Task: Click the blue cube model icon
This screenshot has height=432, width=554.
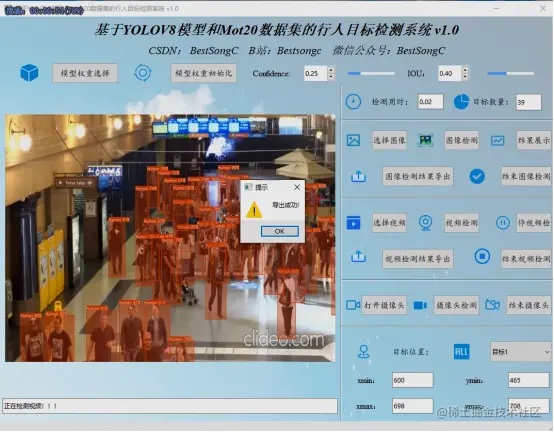Action: (x=29, y=73)
